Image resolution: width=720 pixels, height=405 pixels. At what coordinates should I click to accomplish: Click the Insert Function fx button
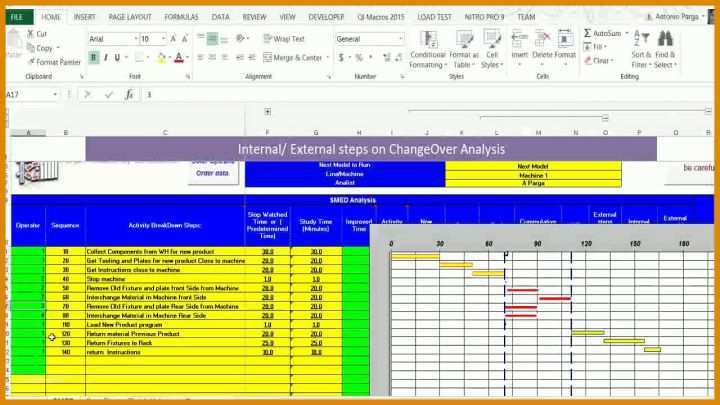pos(129,95)
